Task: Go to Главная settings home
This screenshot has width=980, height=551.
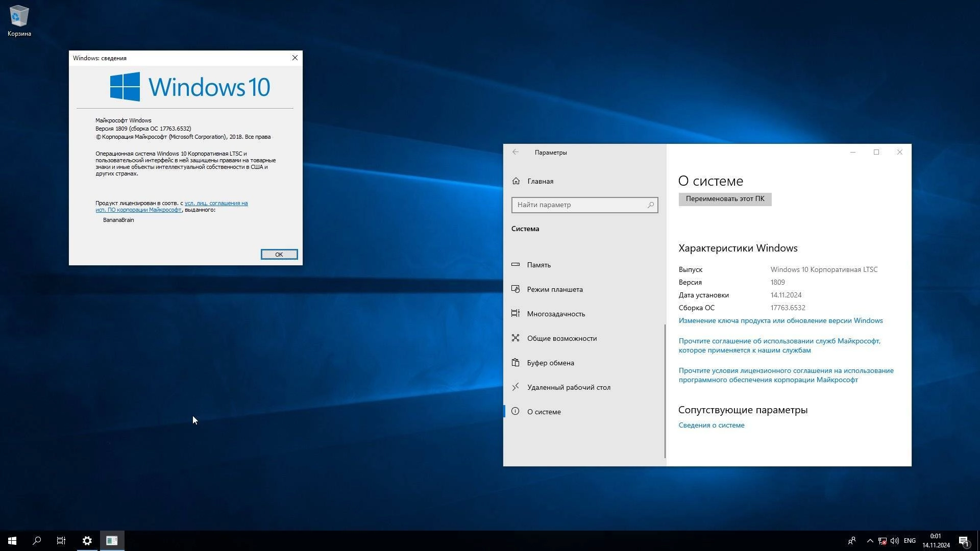Action: tap(584, 181)
